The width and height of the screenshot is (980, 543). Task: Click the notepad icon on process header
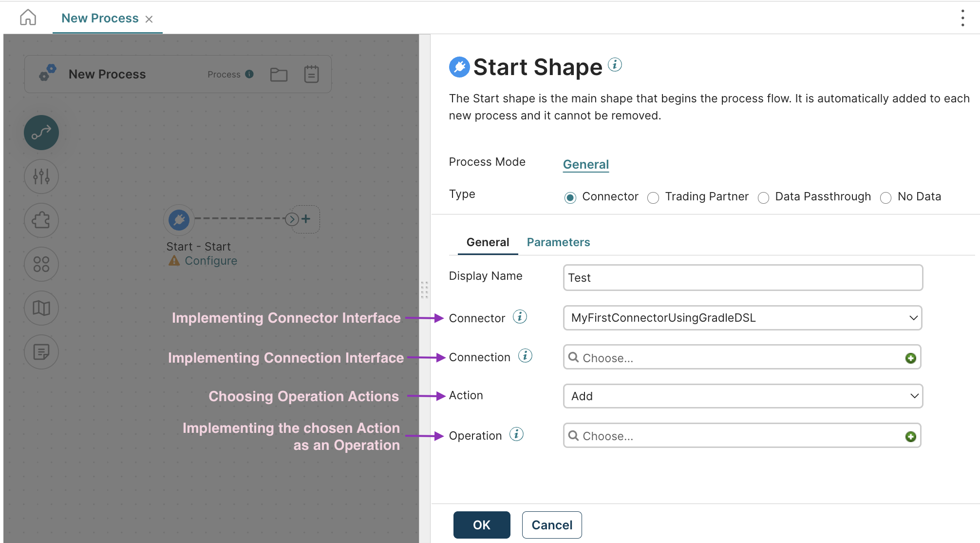point(311,74)
